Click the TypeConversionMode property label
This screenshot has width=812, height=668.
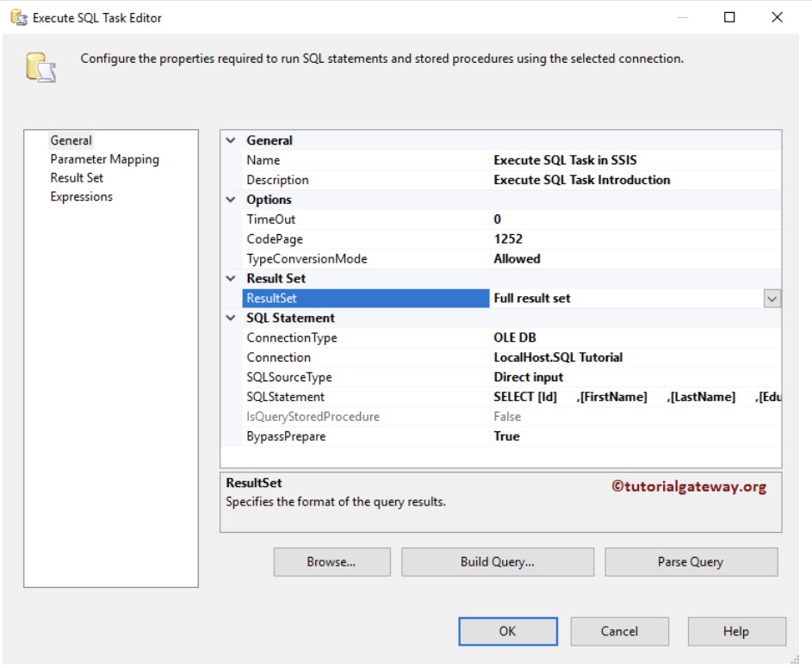click(x=307, y=258)
